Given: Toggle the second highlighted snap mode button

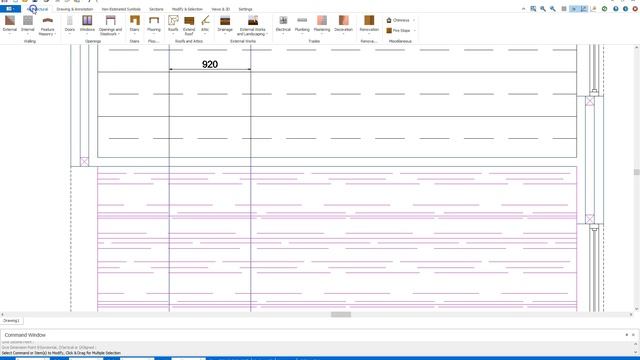Looking at the screenshot, I should pyautogui.click(x=584, y=9).
